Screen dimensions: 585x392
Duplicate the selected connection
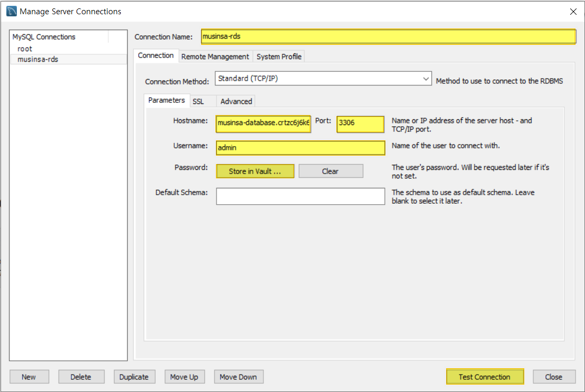click(134, 377)
